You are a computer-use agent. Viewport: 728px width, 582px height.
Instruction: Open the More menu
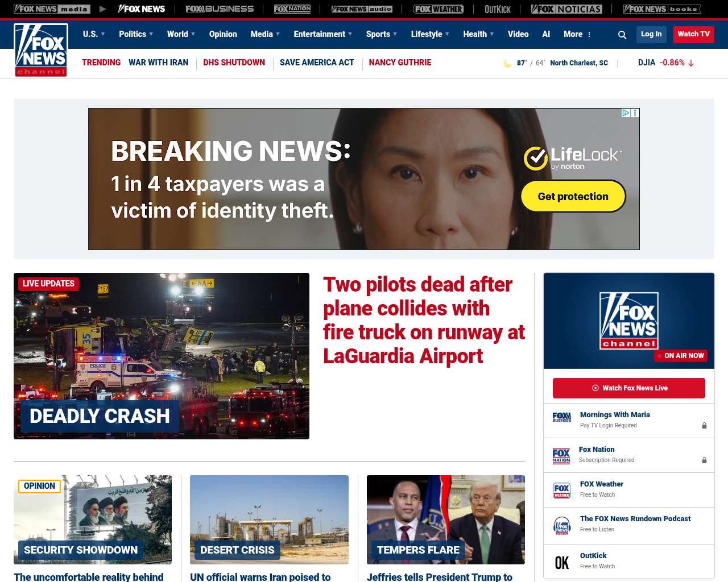click(577, 34)
